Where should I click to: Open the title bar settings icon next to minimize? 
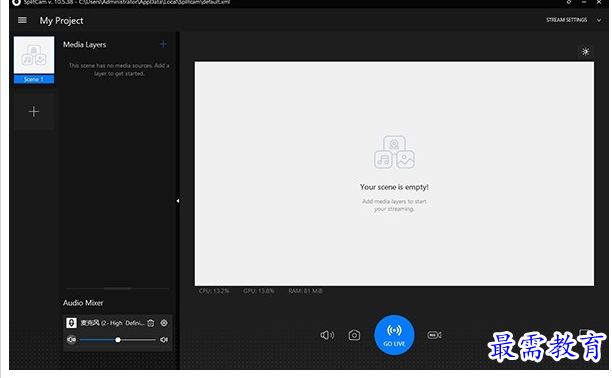[x=569, y=2]
